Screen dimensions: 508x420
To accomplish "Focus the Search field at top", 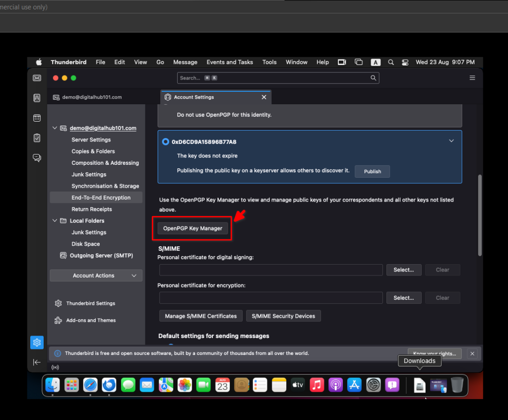I will pos(278,78).
